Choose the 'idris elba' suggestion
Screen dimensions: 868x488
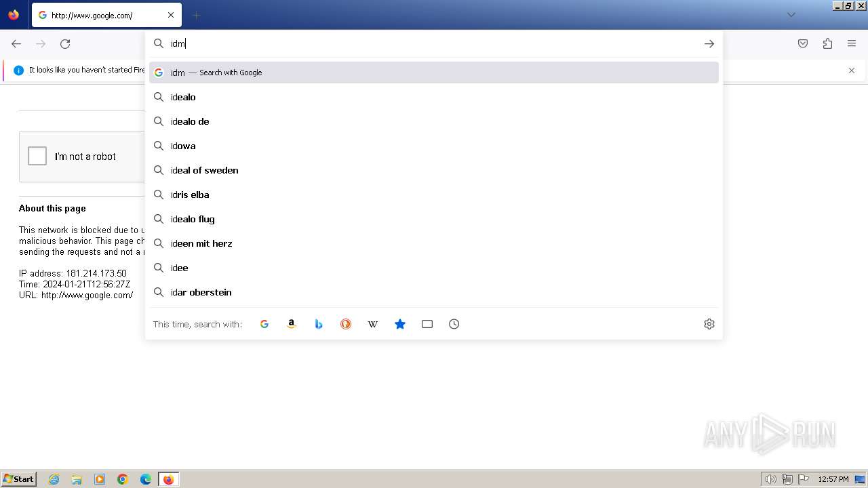[434, 195]
